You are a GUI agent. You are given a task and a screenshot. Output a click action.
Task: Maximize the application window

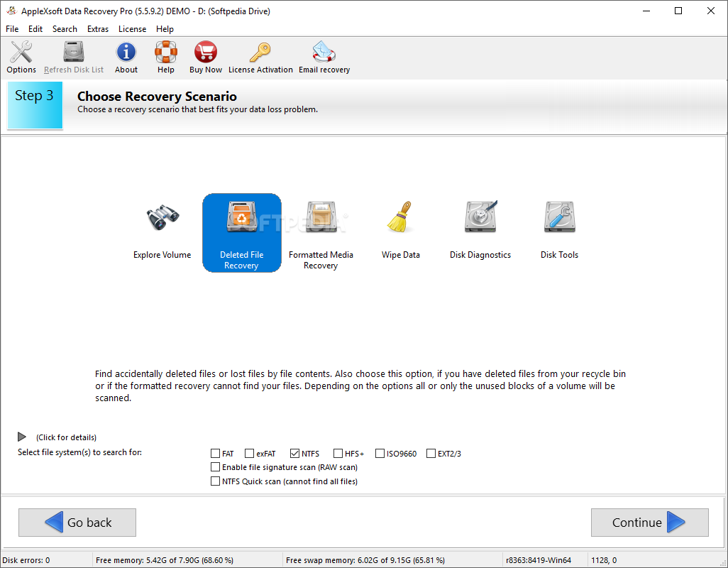click(x=678, y=11)
